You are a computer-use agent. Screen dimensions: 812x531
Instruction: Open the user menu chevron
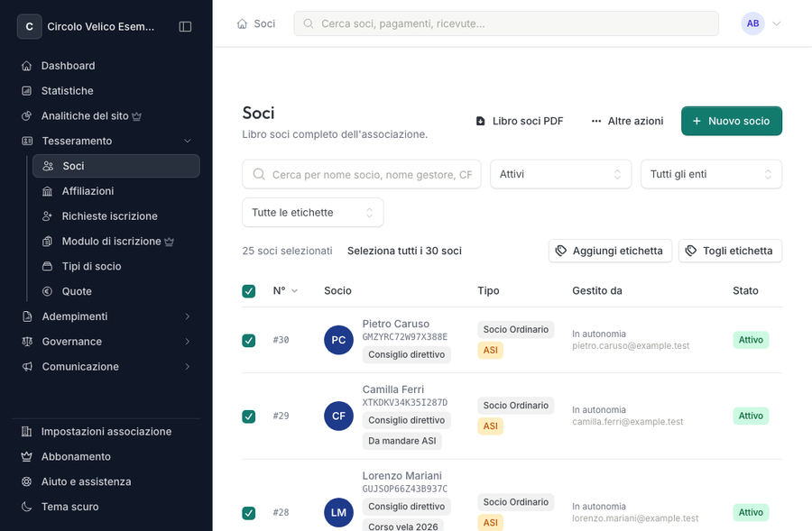776,23
